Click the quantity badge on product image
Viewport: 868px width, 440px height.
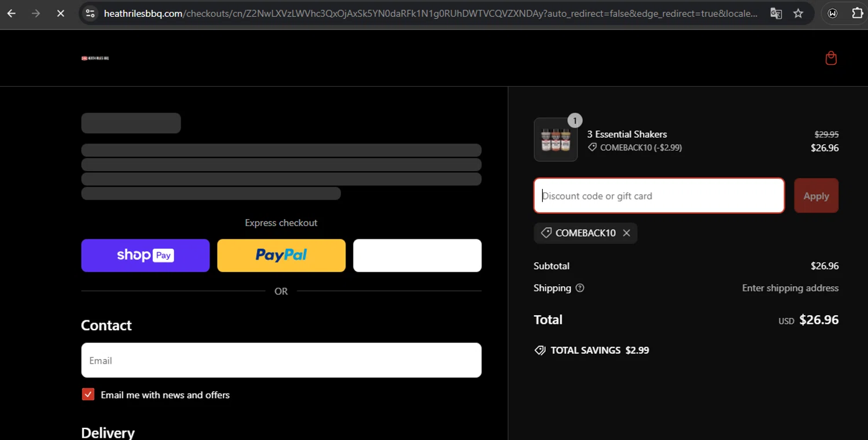[x=575, y=120]
